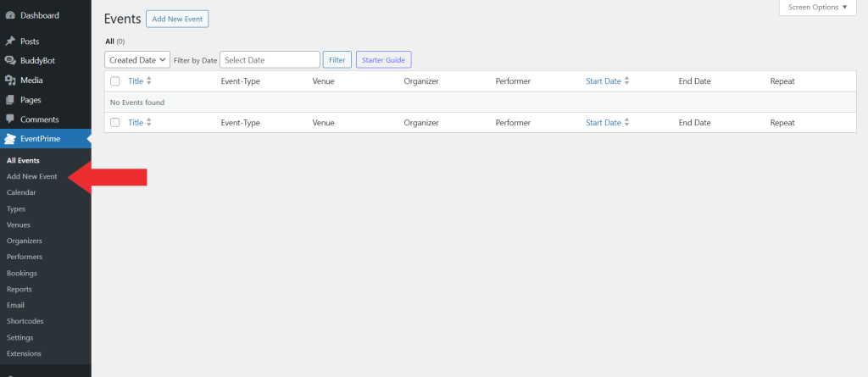Go to Venues in EventPrime menu
Screen dimensions: 868x377
click(19, 225)
